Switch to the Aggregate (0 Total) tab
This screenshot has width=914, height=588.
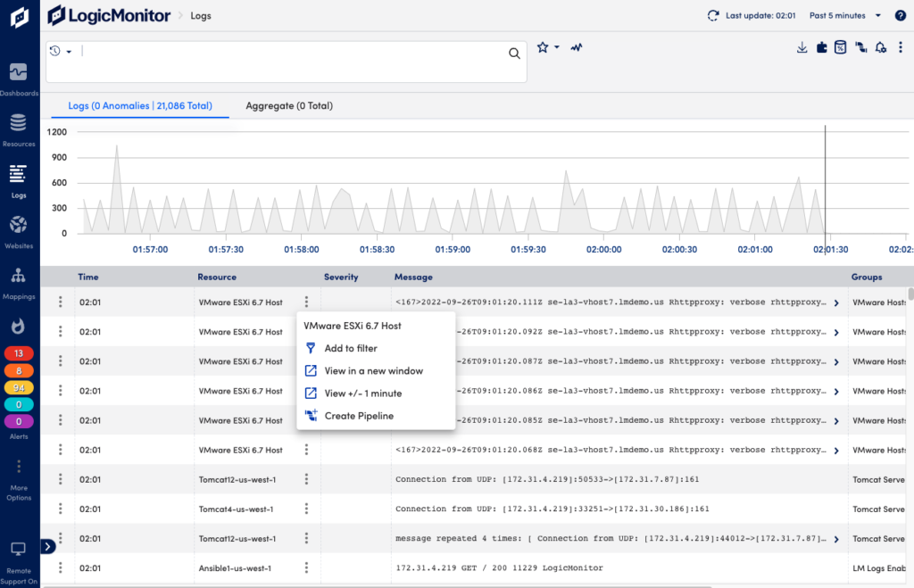pos(289,105)
